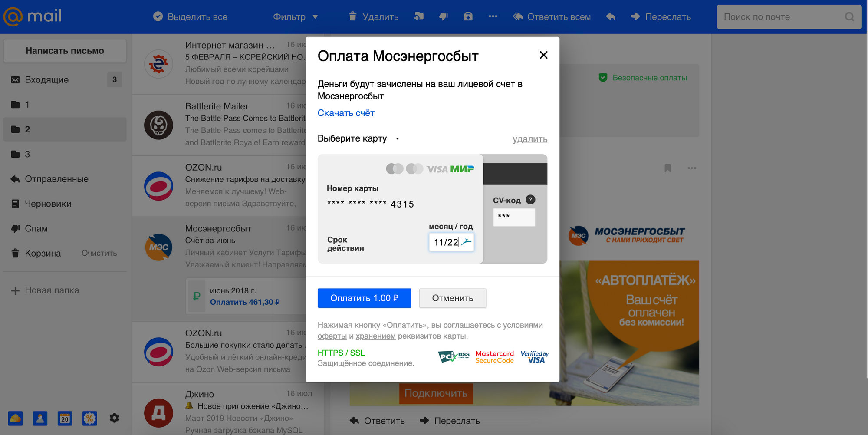Open the Джино email
This screenshot has width=868, height=435.
pos(228,409)
